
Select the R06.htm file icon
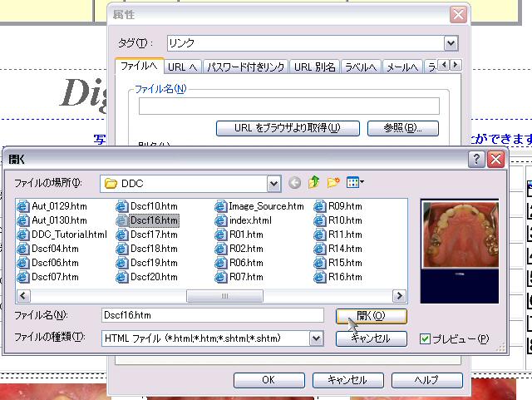click(x=220, y=263)
